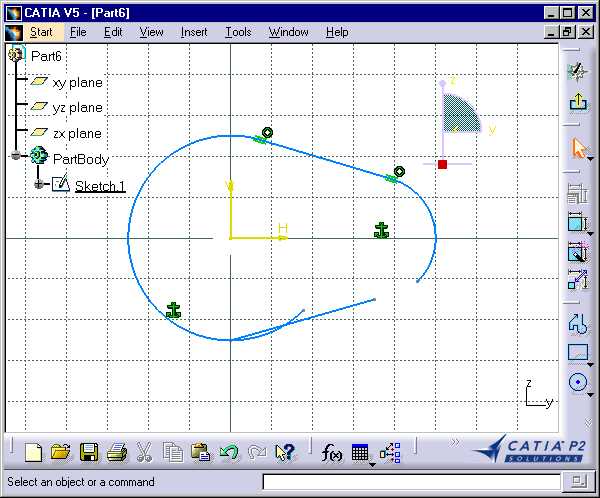
Task: Open a file with the folder icon
Action: coord(61,452)
